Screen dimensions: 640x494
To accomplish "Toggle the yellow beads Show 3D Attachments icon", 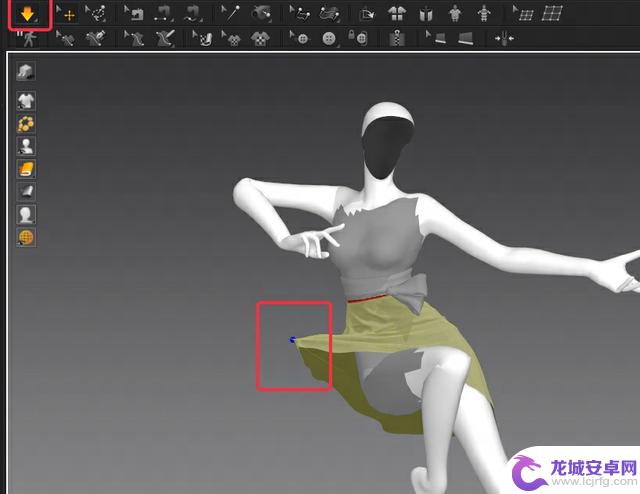I will 26,124.
